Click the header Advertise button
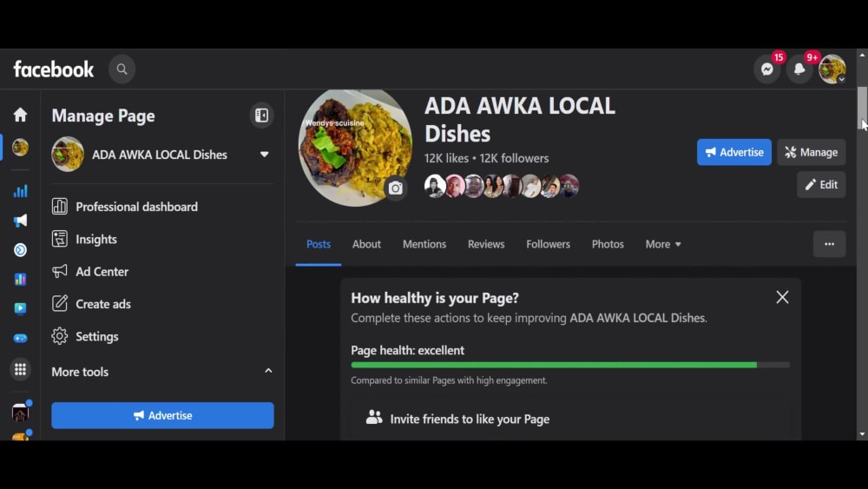The width and height of the screenshot is (868, 489). (x=734, y=152)
